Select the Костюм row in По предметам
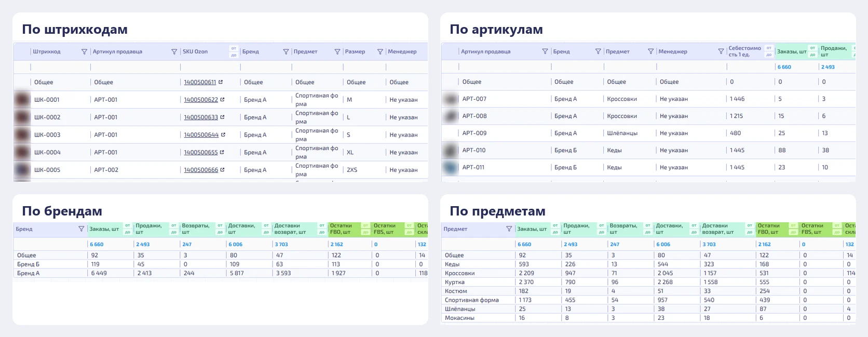 click(x=648, y=291)
